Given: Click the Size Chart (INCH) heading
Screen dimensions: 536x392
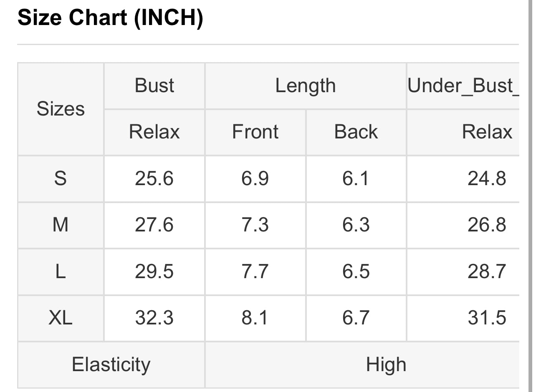Looking at the screenshot, I should click(x=110, y=18).
